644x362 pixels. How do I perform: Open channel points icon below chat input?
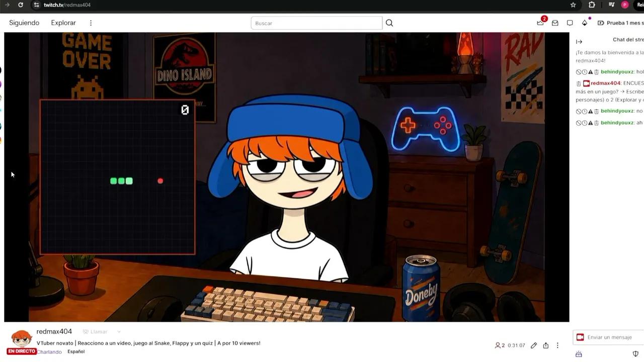click(x=579, y=354)
